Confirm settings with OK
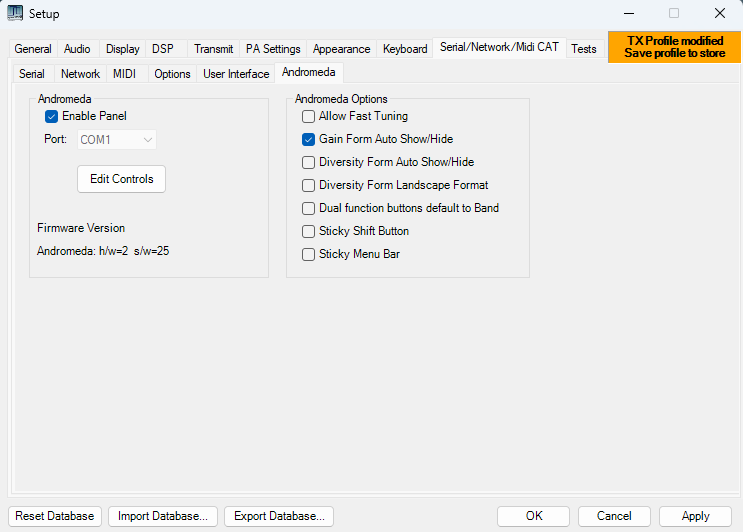743x532 pixels. click(x=534, y=516)
